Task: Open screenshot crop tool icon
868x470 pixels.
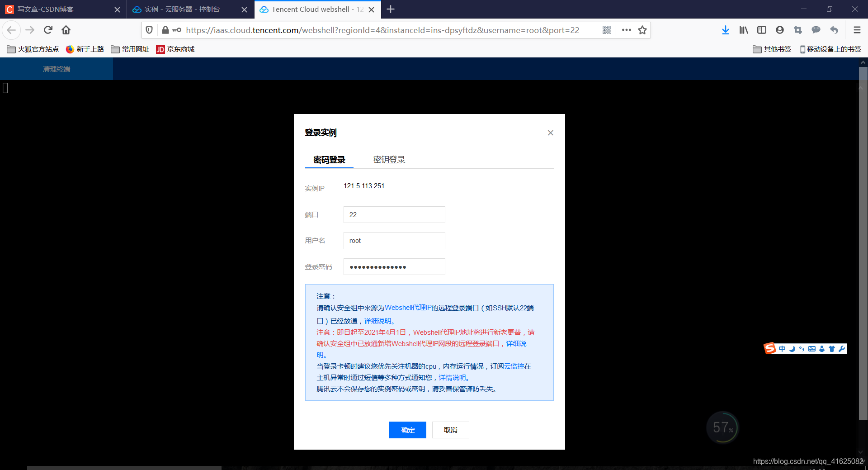Action: [x=798, y=30]
